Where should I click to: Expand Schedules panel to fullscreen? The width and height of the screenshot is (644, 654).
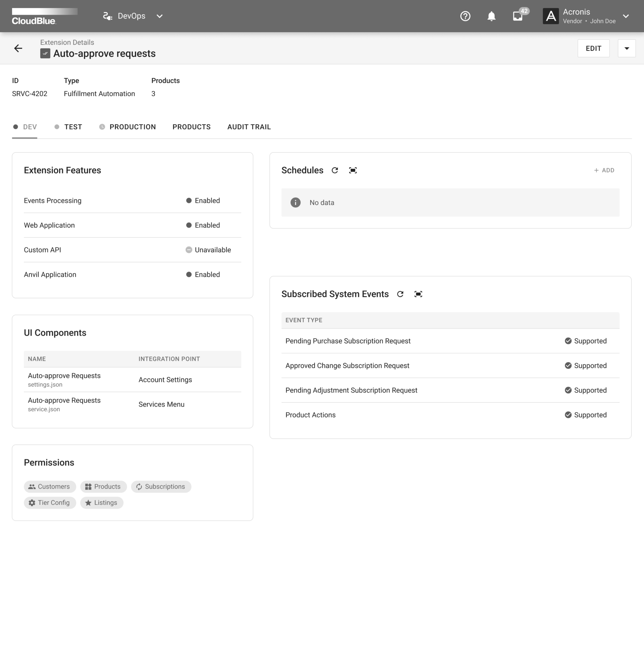pyautogui.click(x=353, y=170)
